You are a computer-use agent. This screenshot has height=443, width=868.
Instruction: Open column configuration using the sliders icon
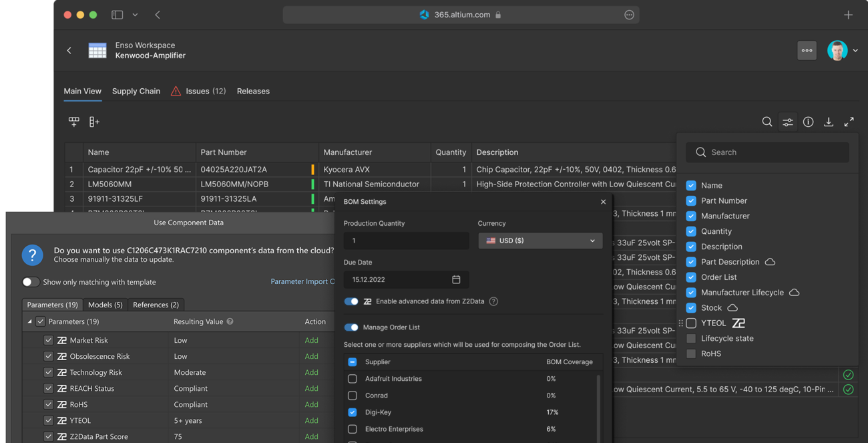(787, 122)
